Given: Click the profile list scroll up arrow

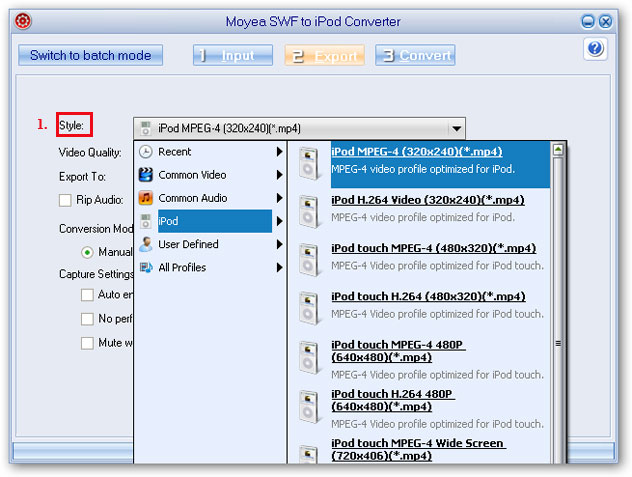Looking at the screenshot, I should tap(558, 150).
